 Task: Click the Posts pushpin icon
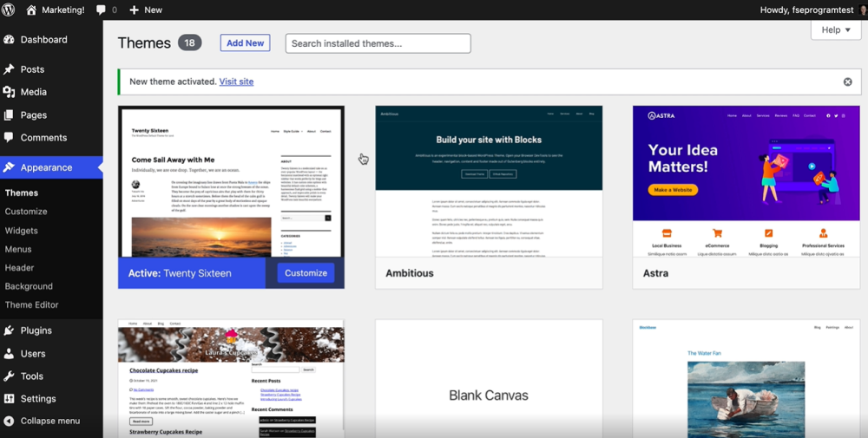[x=9, y=69]
